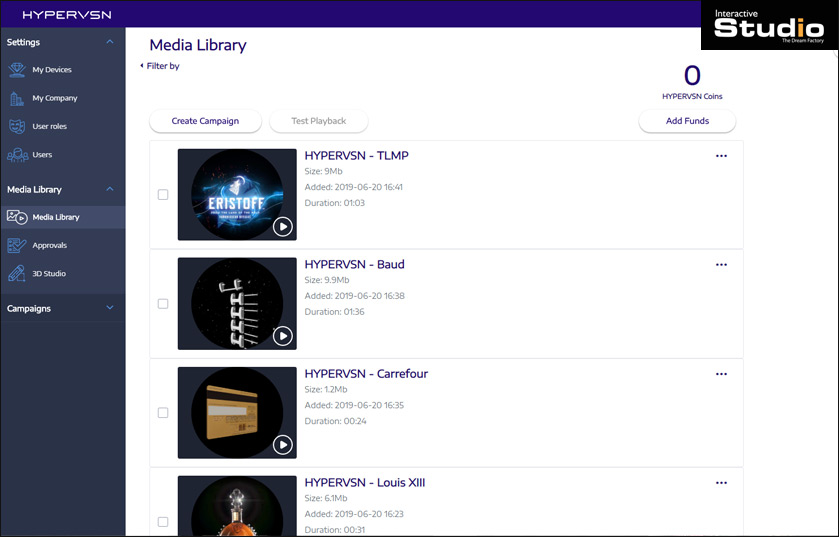Collapse the Media Library section chevron
Image resolution: width=839 pixels, height=537 pixels.
[x=110, y=189]
